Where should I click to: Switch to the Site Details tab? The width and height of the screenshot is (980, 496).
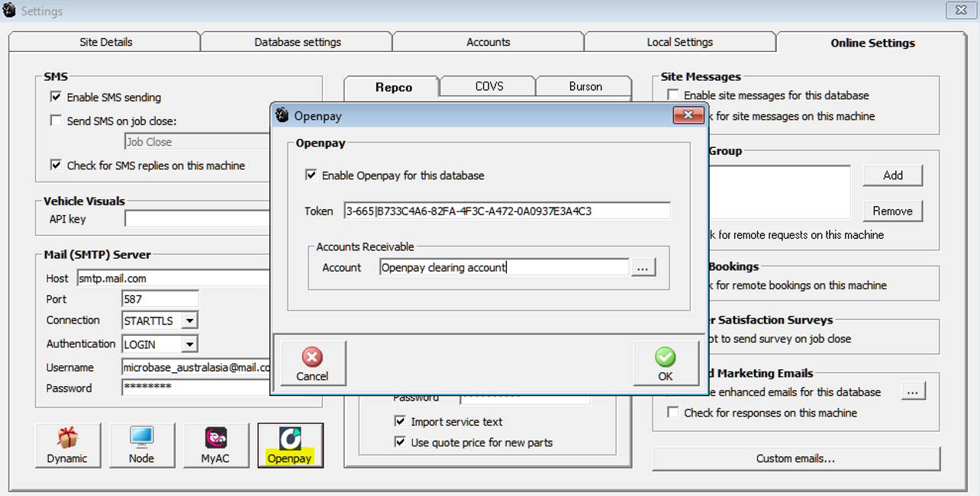coord(106,42)
